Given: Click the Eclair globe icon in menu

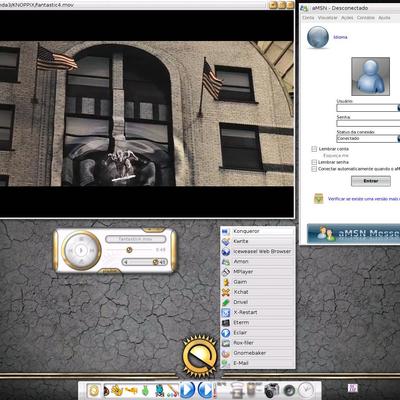Looking at the screenshot, I should 226,333.
